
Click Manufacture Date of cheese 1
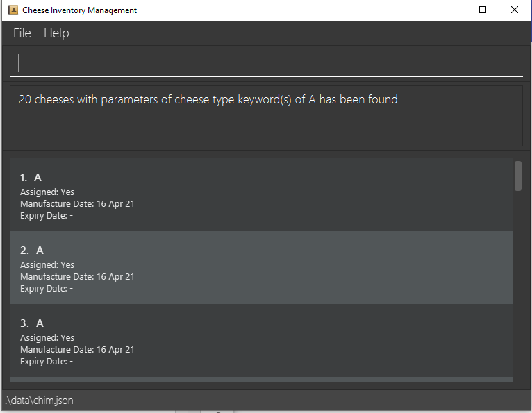point(77,204)
